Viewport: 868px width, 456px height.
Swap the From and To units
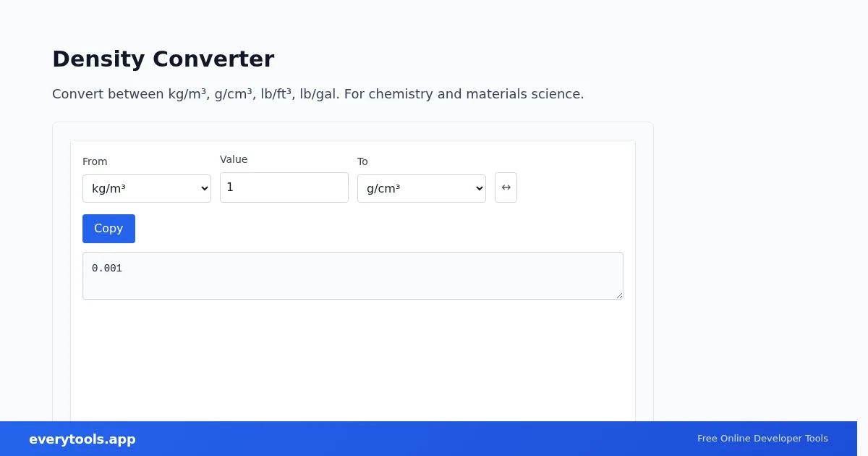pyautogui.click(x=506, y=187)
